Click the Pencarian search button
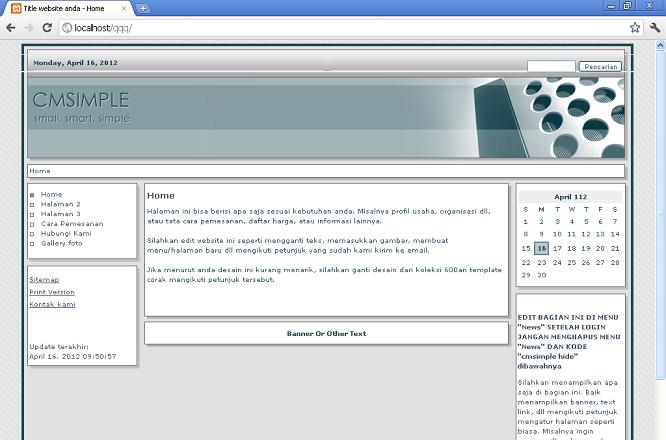Viewport: 666px width, 440px height. coord(600,66)
